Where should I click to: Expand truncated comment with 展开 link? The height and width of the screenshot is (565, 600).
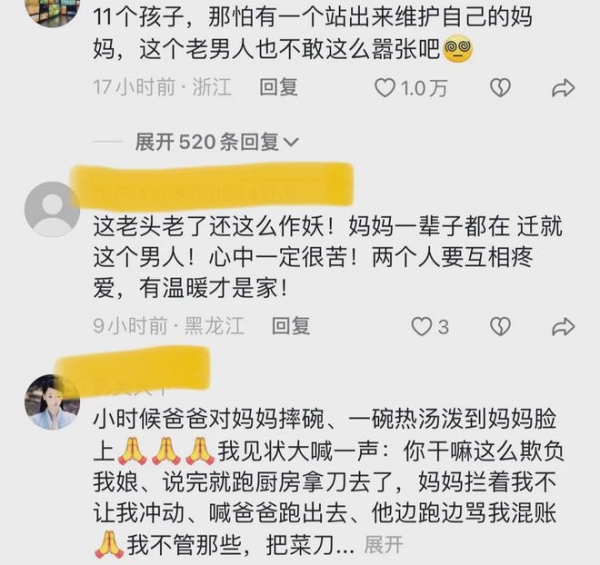click(x=383, y=544)
